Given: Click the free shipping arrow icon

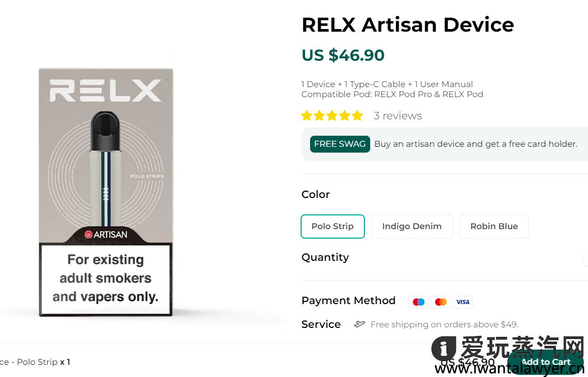Looking at the screenshot, I should (x=360, y=324).
